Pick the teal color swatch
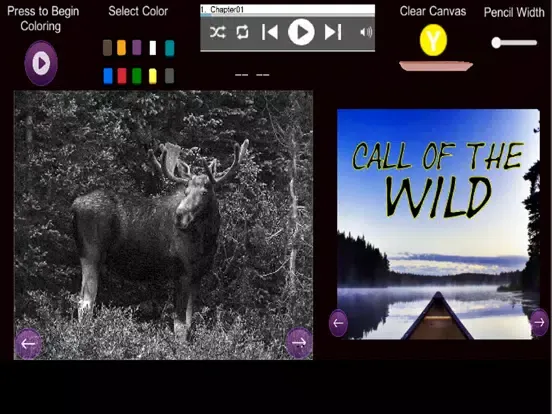 [170, 48]
